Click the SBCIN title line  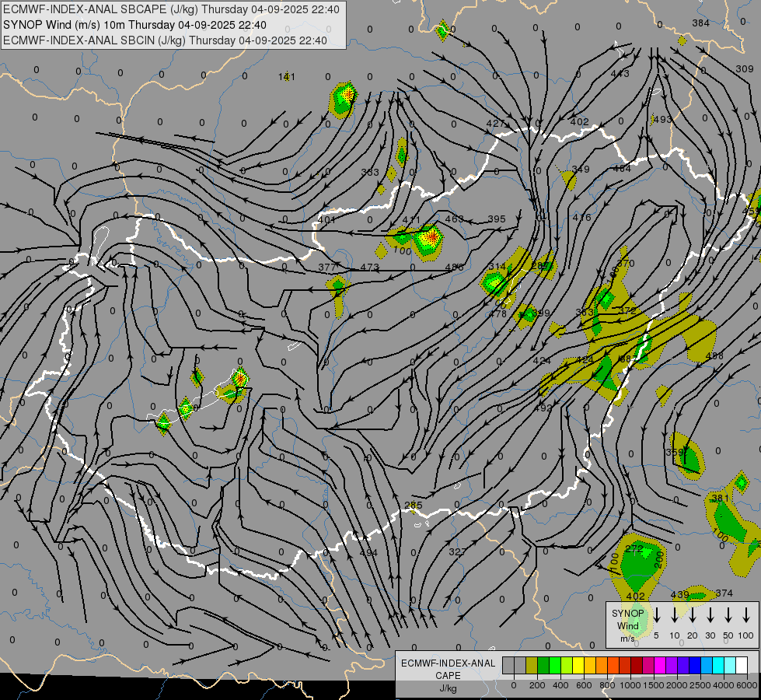click(x=165, y=40)
